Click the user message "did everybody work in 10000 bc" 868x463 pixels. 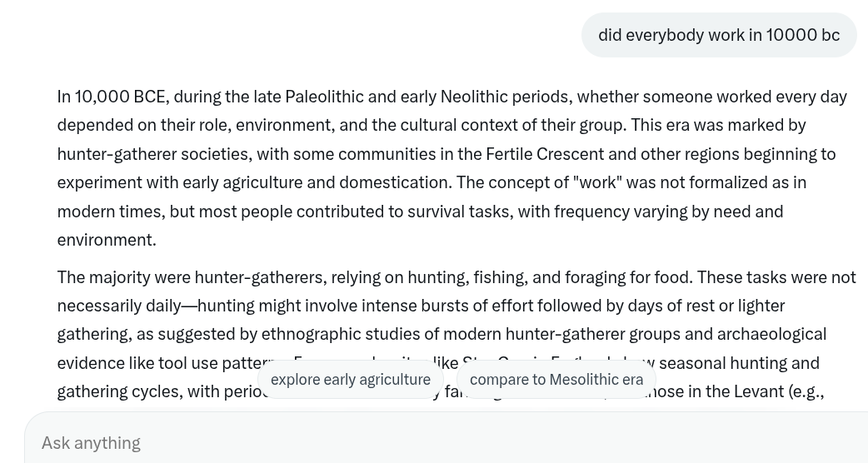(719, 35)
